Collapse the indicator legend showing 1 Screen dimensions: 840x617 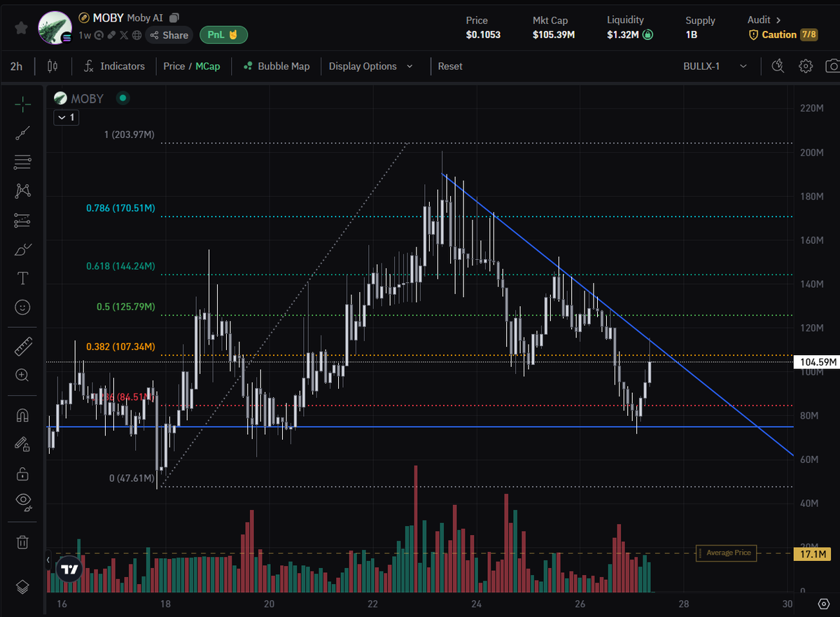[66, 118]
